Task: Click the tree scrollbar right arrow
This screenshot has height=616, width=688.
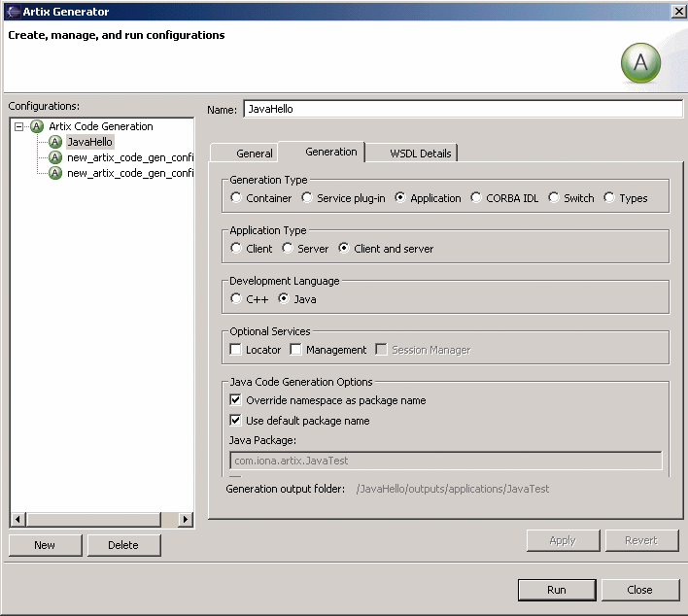Action: click(x=186, y=520)
